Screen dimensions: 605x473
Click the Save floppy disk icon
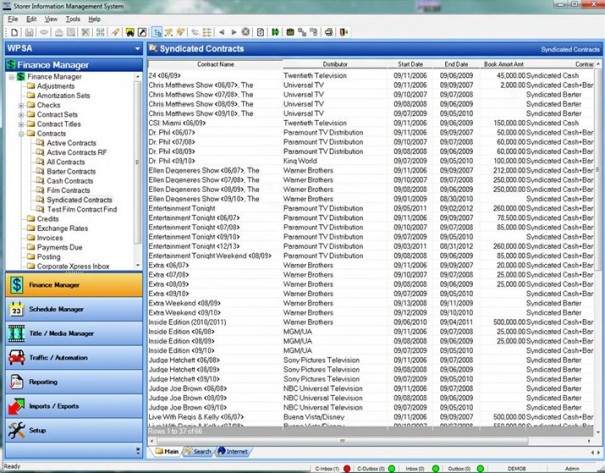coord(29,32)
